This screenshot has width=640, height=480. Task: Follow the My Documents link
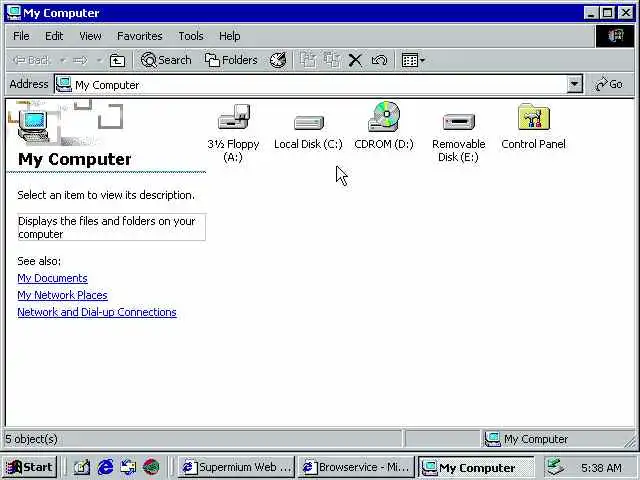(x=52, y=278)
